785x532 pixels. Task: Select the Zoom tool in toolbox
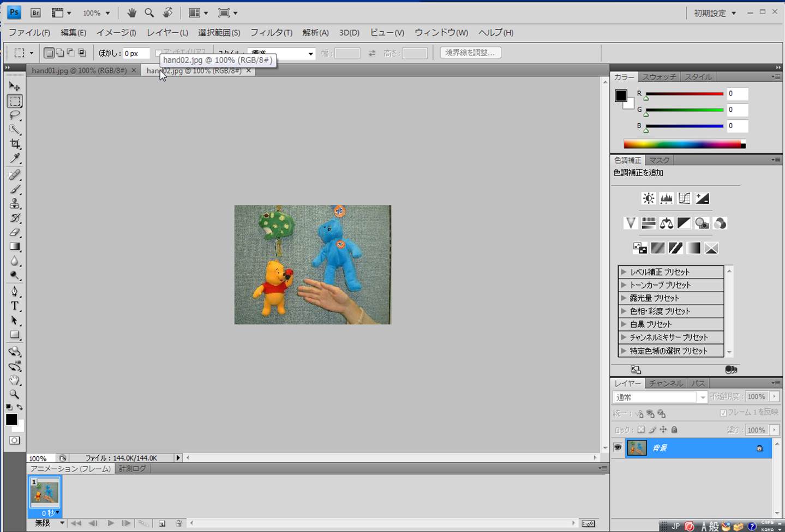tap(15, 394)
